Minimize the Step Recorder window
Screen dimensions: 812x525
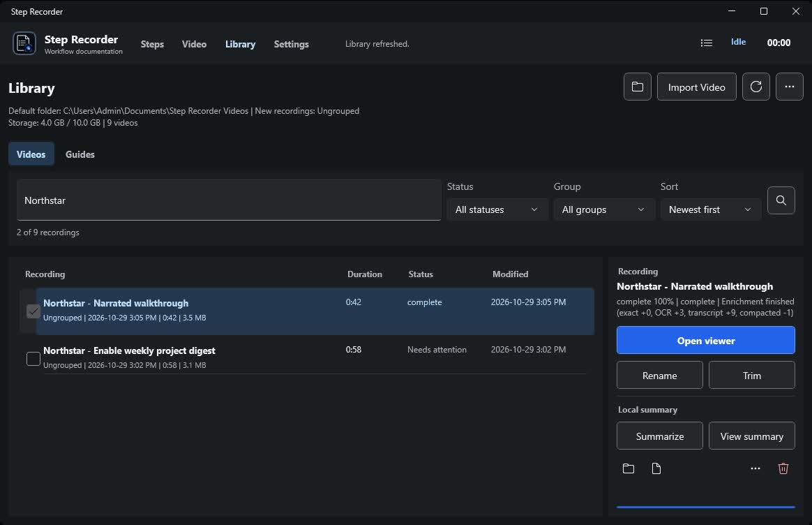click(x=731, y=11)
